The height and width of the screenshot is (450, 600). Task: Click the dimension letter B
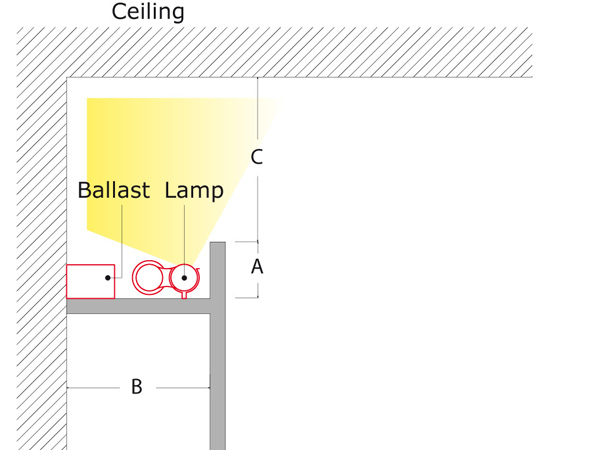137,387
